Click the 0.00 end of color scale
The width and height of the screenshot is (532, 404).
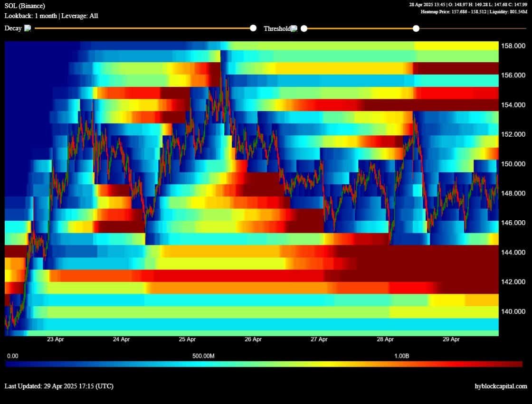[12, 356]
